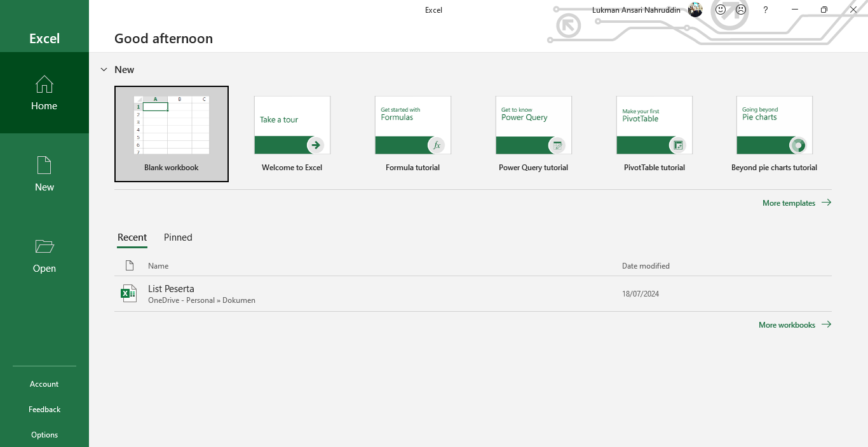Open the Open page folder icon
This screenshot has width=868, height=447.
pos(44,246)
